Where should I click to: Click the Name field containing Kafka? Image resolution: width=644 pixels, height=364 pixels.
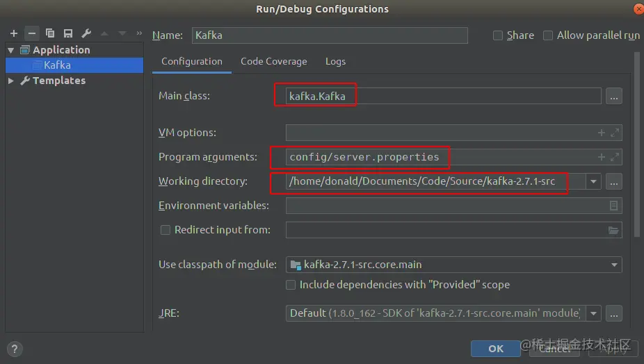click(x=330, y=35)
